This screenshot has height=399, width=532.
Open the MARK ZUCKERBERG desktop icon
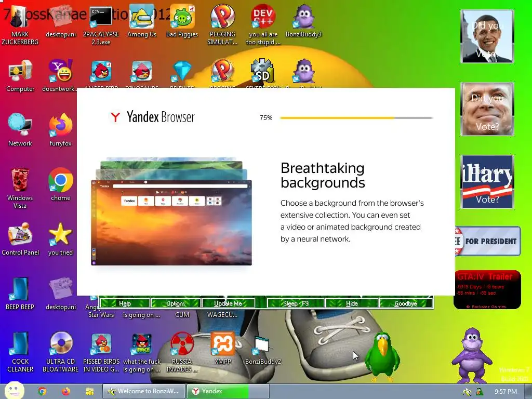20,25
